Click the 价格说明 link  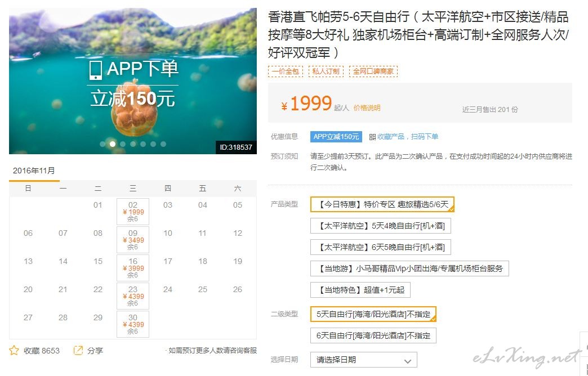tap(367, 108)
